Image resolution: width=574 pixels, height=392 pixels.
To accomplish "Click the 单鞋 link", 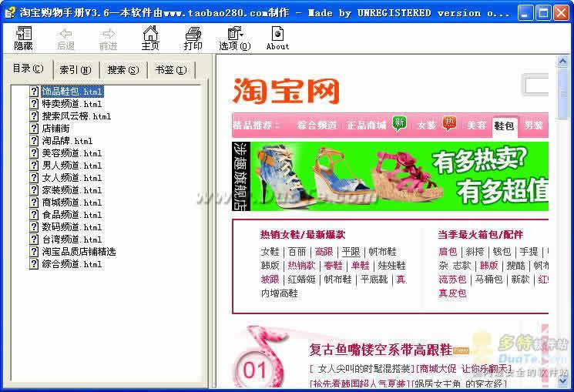I will pos(361,266).
